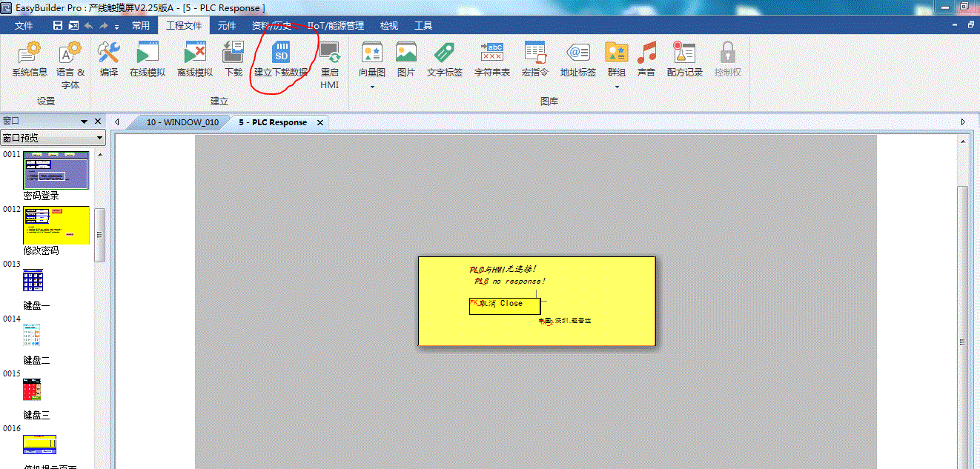This screenshot has width=980, height=469.
Task: Open the 窗口预览 combo box
Action: 53,138
